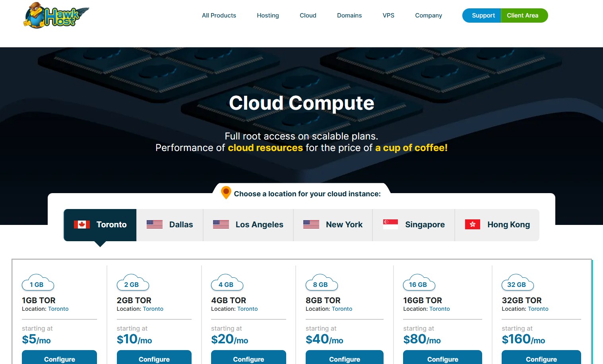Screen dimensions: 603x364
Task: Configure the 4GB TOR plan
Action: coord(248,358)
